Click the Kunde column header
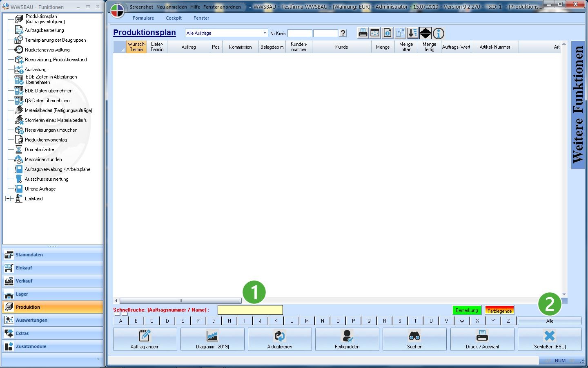Screen dimensions: 588x368 tap(341, 47)
